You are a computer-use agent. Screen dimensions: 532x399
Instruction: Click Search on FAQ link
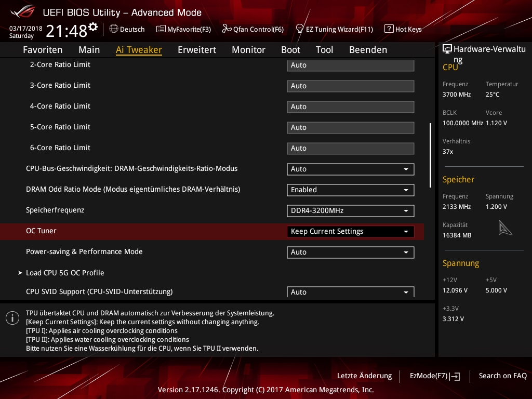click(502, 376)
